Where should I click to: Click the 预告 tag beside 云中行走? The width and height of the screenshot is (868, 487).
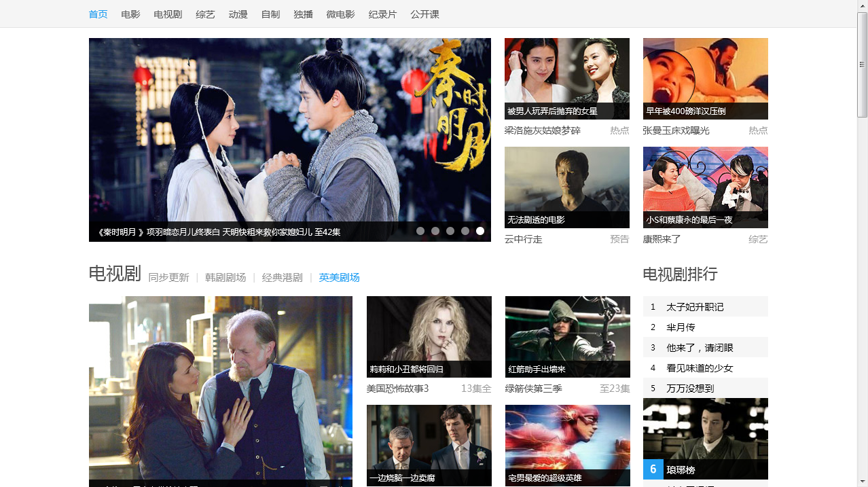click(x=619, y=239)
